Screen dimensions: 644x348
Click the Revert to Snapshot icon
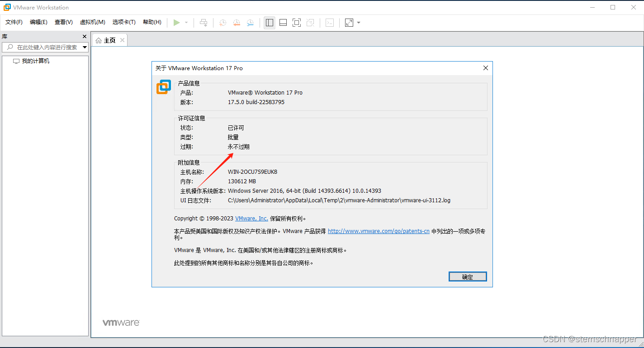click(x=236, y=23)
